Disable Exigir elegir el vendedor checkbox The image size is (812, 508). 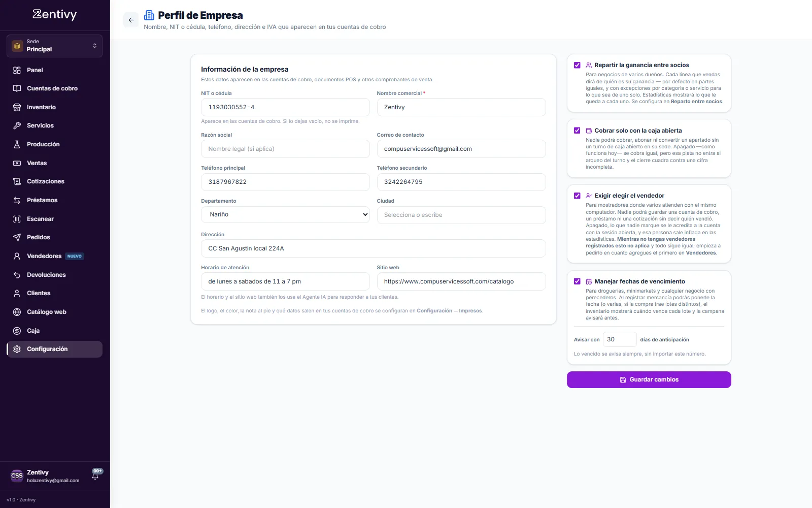(577, 196)
